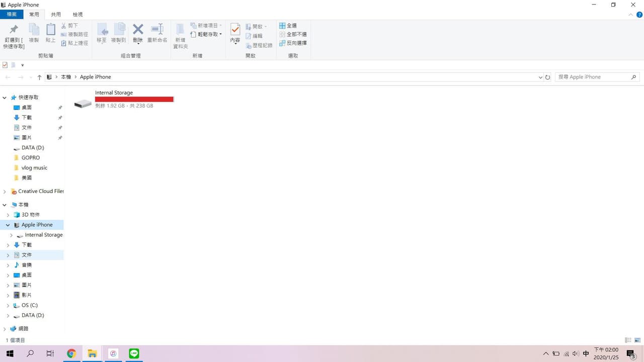Click History (歷程記錄) in the ribbon
This screenshot has height=362, width=644.
point(259,45)
